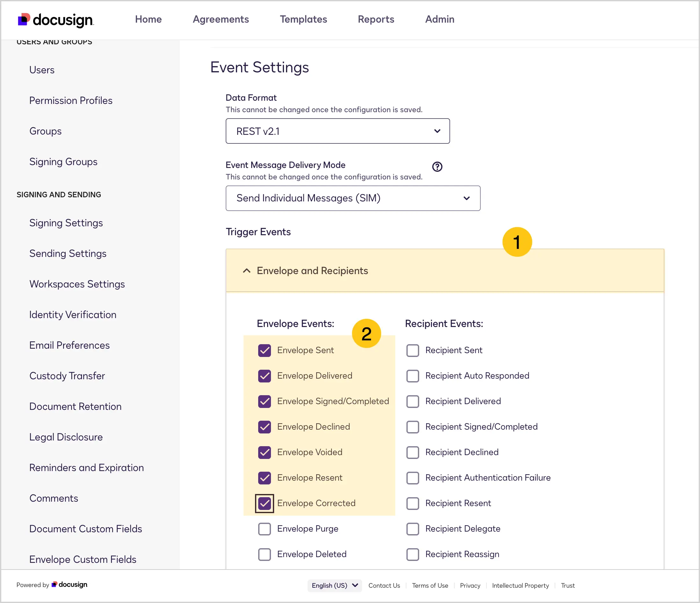
Task: Navigate to Groups in the sidebar
Action: click(45, 131)
